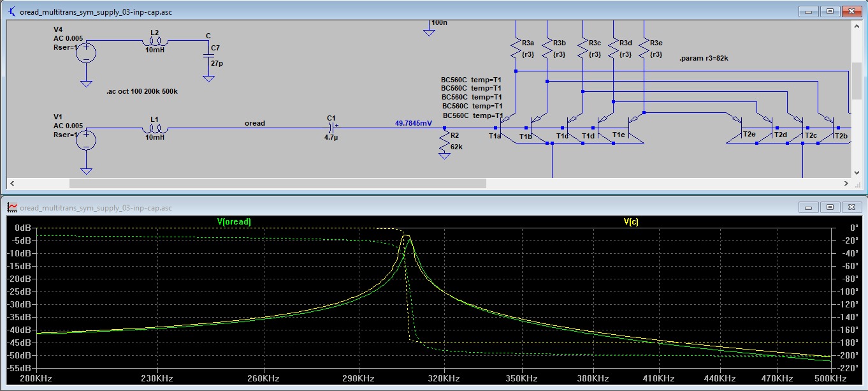Click the 4.7µ value of C1

pos(331,137)
